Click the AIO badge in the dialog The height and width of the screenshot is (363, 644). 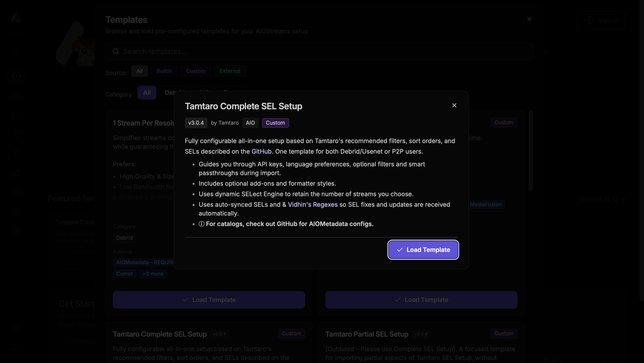[250, 123]
